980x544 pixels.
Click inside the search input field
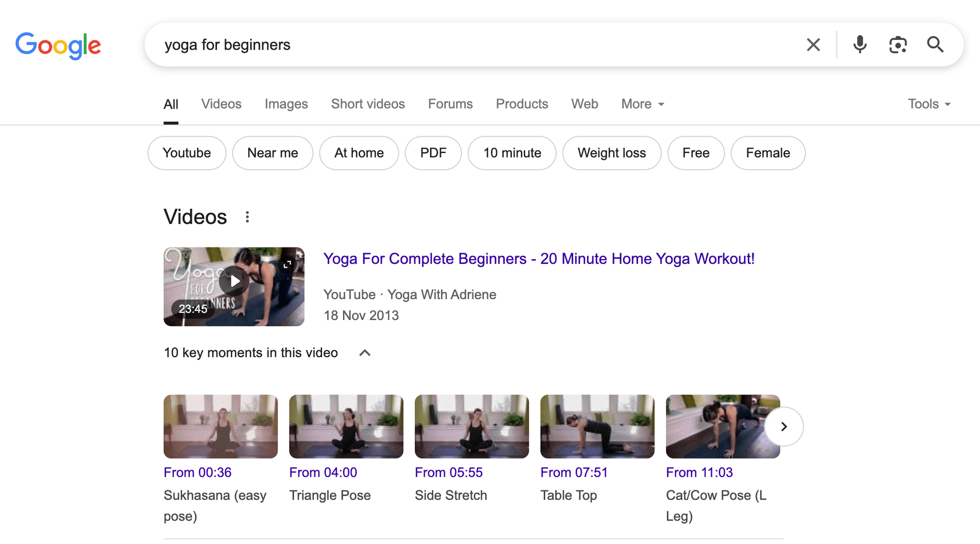pos(475,45)
